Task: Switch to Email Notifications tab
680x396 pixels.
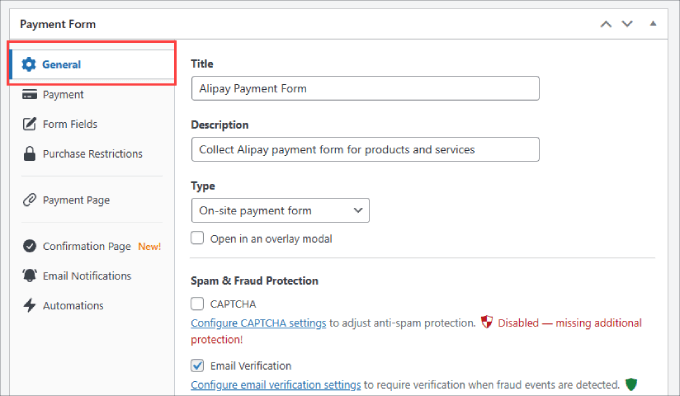Action: click(x=92, y=276)
